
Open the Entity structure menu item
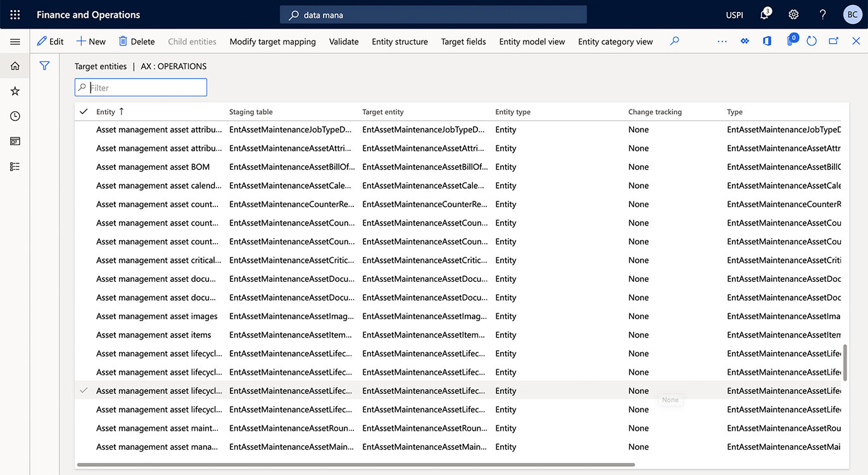pyautogui.click(x=399, y=42)
